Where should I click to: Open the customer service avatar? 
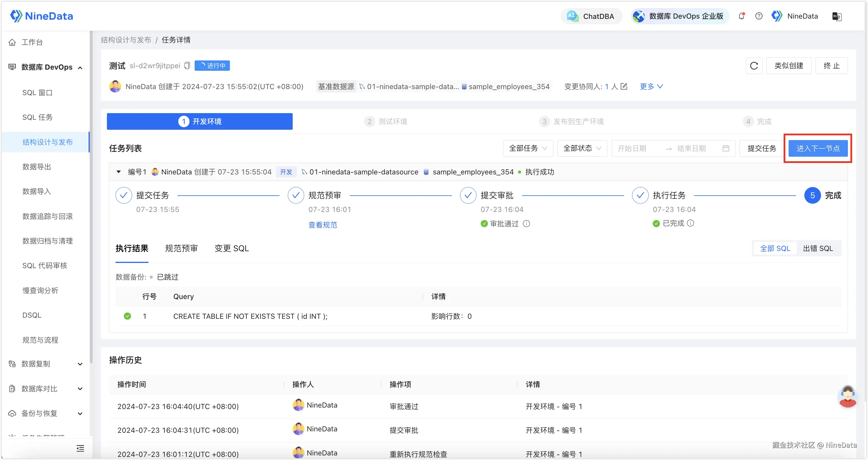pyautogui.click(x=847, y=396)
